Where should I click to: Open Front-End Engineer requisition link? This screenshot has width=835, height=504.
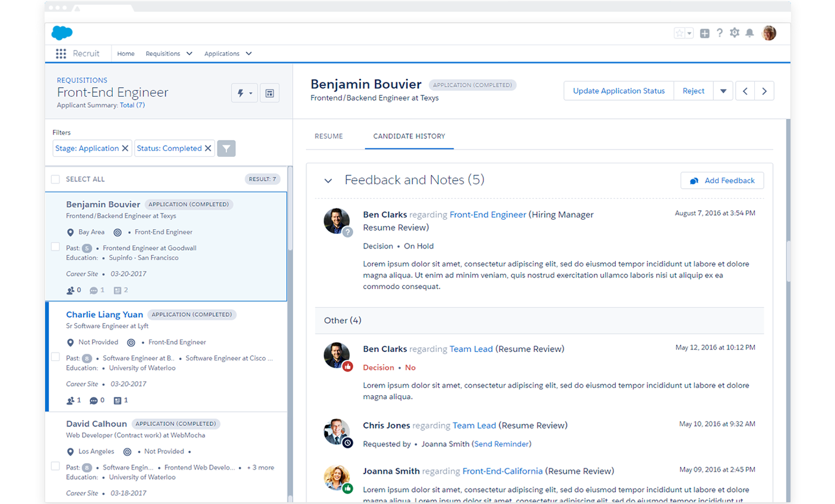coord(488,214)
